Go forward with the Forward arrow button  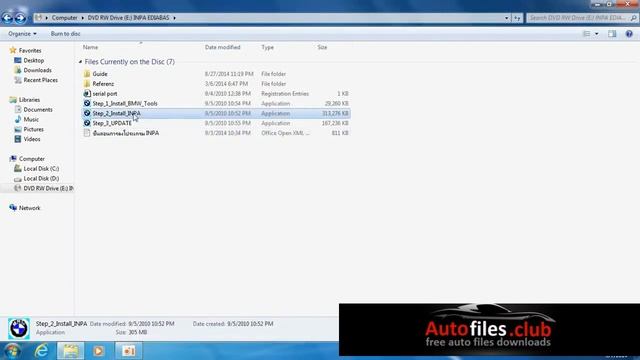pos(20,18)
